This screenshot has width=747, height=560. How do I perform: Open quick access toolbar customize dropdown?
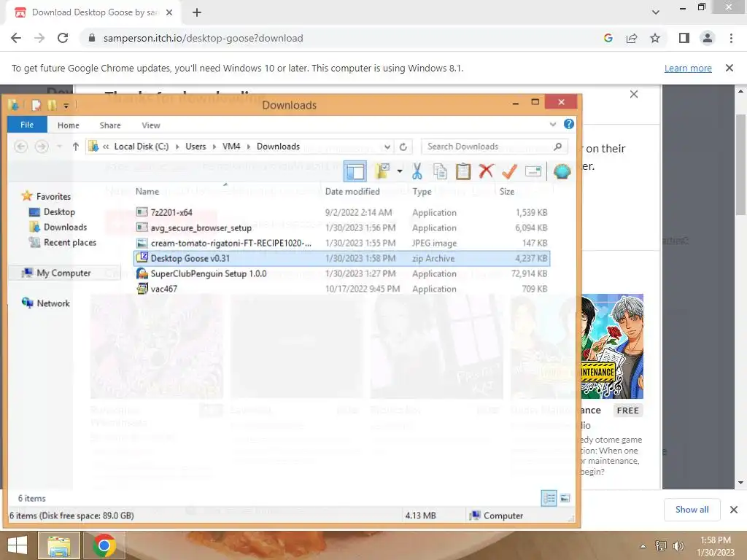click(x=66, y=105)
